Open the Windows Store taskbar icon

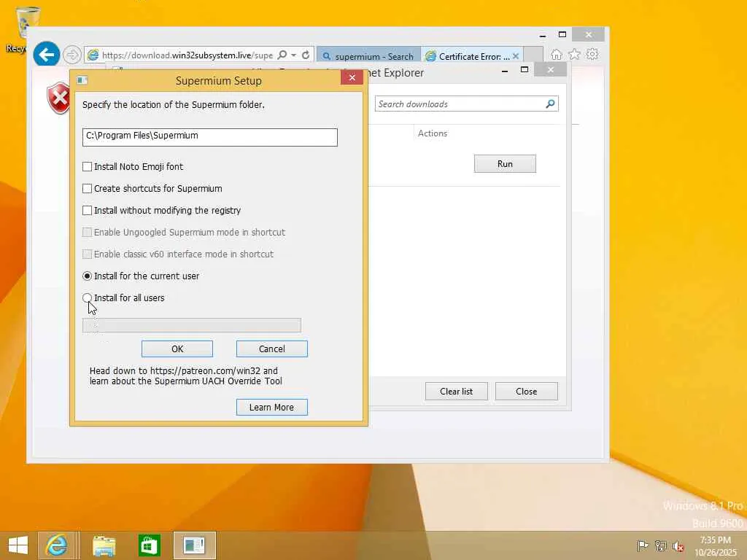click(x=149, y=545)
